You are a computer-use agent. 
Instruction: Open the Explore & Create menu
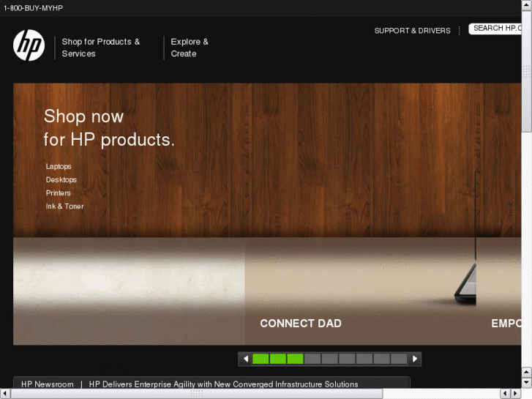pyautogui.click(x=190, y=48)
